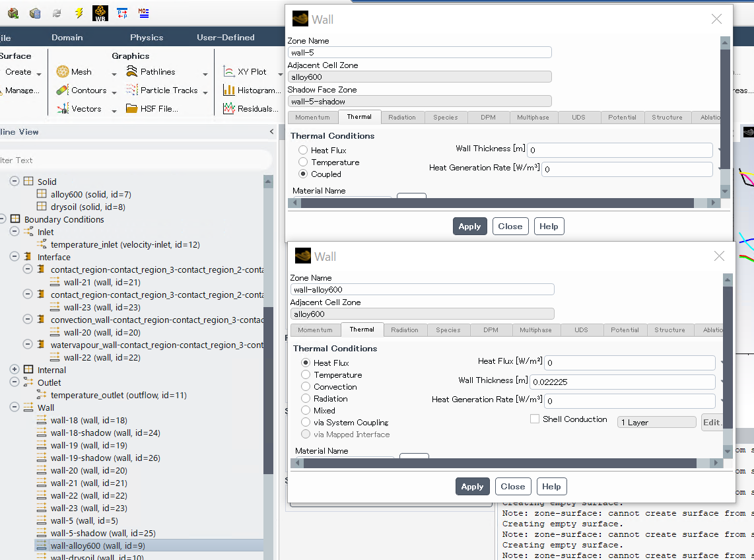
Task: Open the XY Plot tool
Action: click(x=229, y=72)
